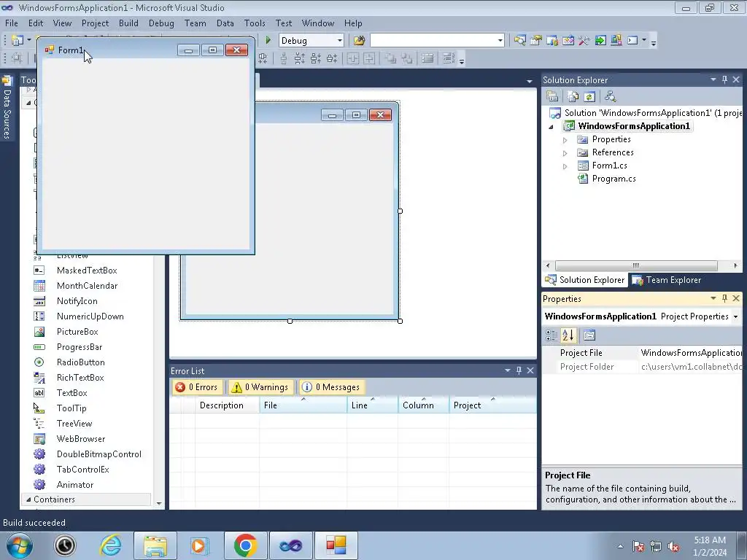Select the RadioButton control in Toolbox
Screen dimensions: 747x560
[x=80, y=362]
